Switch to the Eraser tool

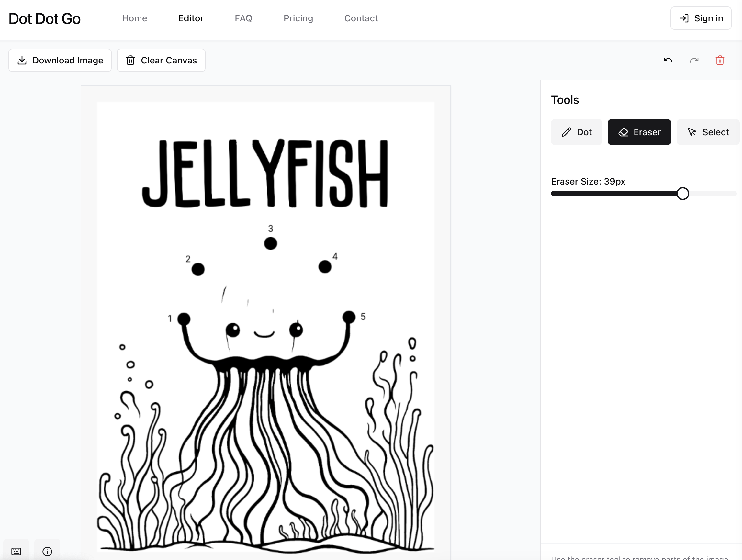pos(639,132)
